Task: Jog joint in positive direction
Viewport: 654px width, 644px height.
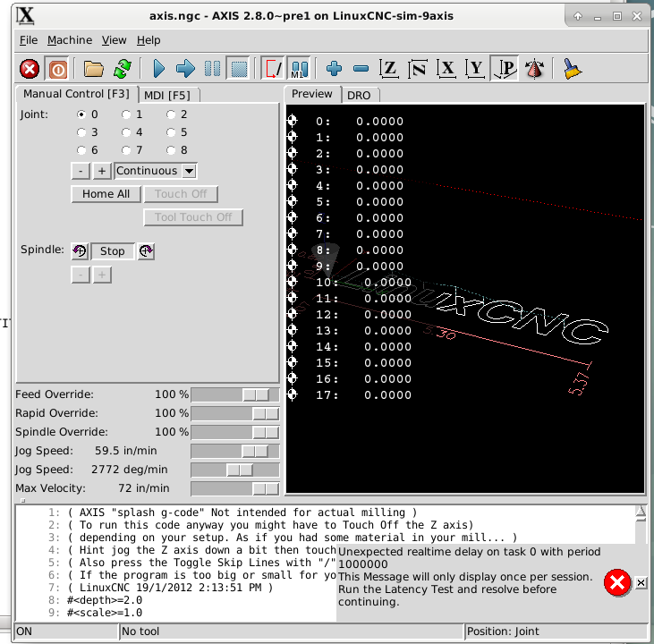Action: (x=102, y=171)
